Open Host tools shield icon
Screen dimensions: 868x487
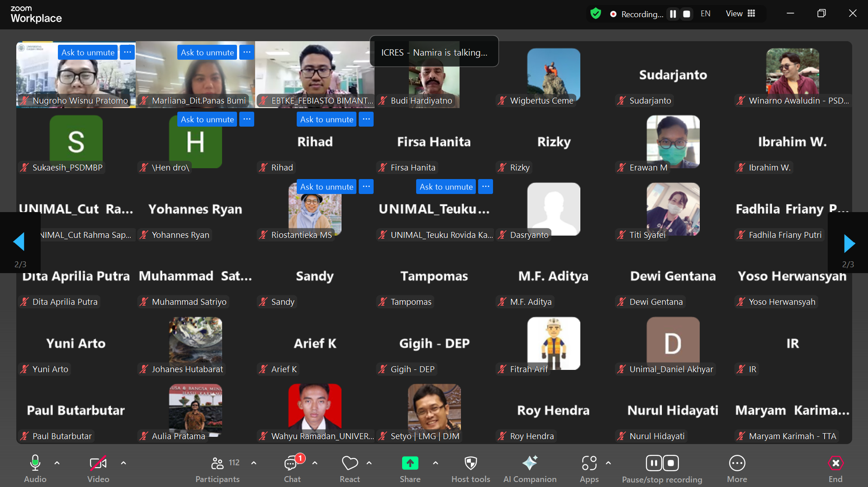click(x=470, y=468)
